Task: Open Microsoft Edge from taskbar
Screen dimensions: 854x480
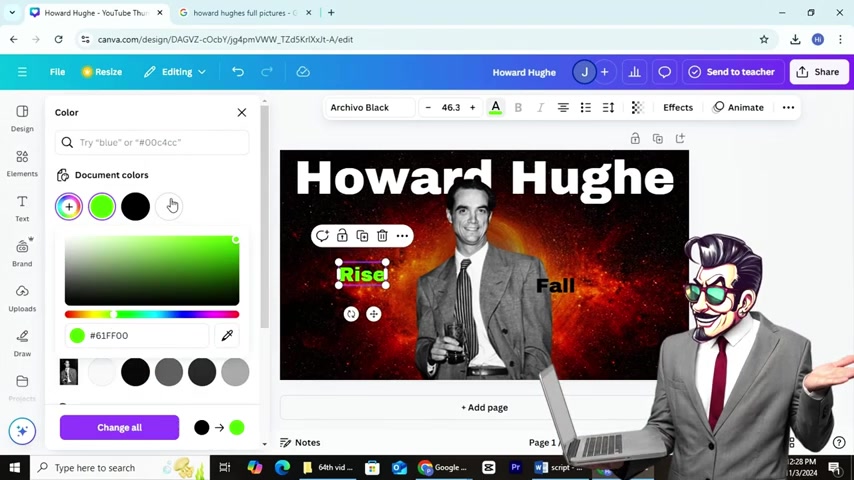Action: (x=282, y=467)
